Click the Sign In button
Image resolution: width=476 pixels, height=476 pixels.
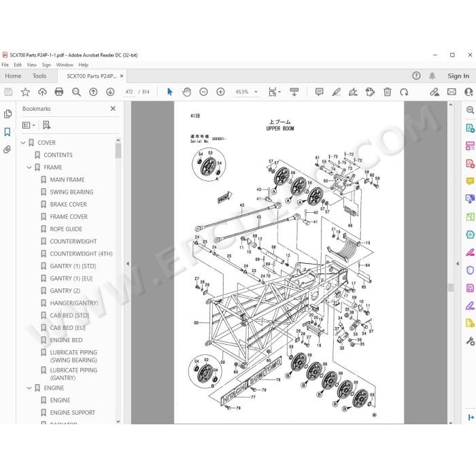click(458, 76)
